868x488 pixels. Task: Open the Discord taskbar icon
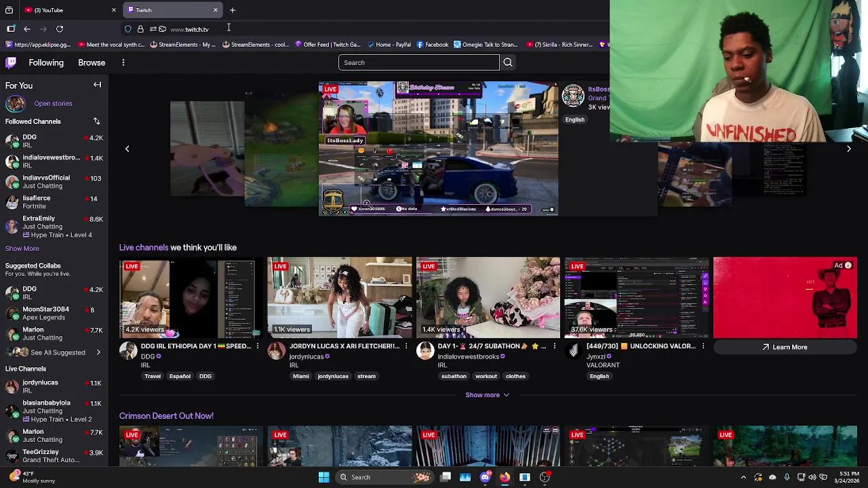(485, 477)
